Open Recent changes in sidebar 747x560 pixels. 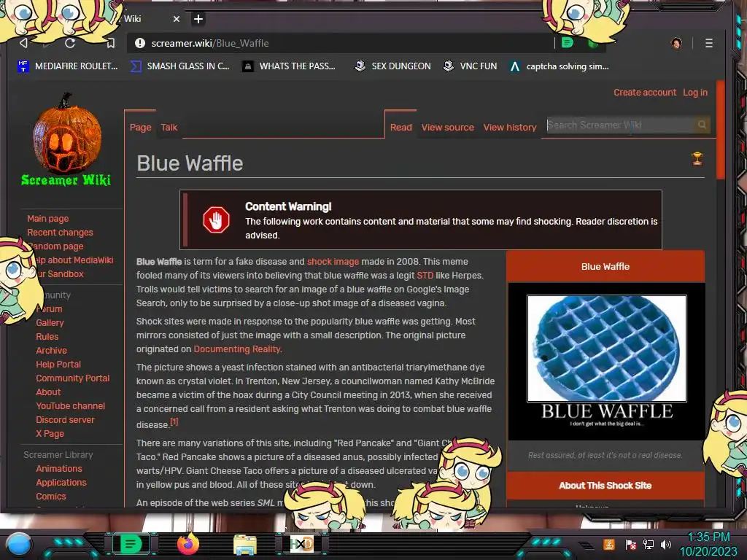tap(60, 233)
